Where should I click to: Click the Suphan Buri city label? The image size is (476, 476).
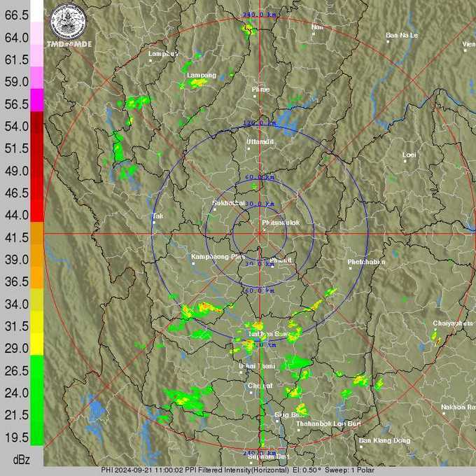pyautogui.click(x=269, y=456)
